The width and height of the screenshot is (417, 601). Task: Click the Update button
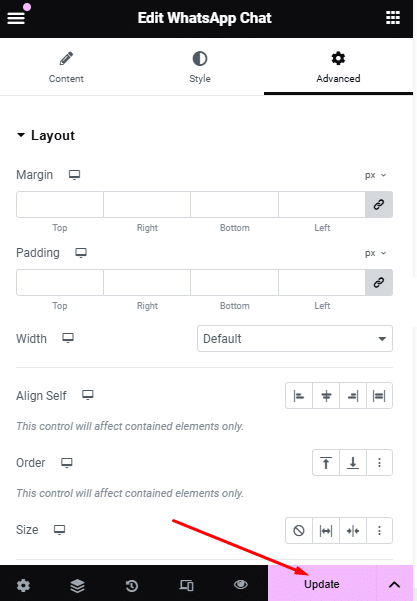322,584
